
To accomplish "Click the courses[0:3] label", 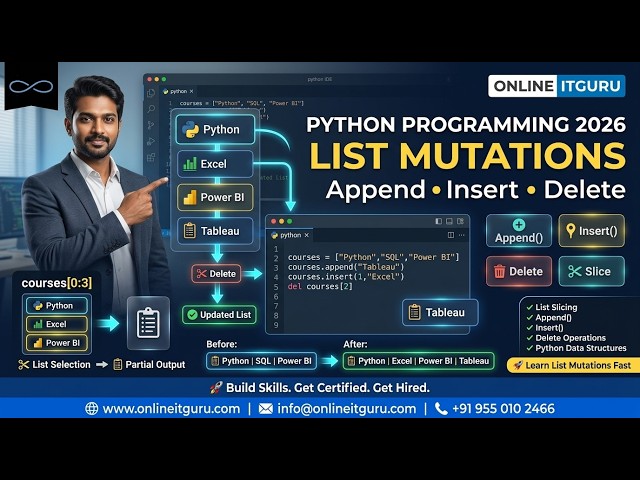I will click(57, 283).
